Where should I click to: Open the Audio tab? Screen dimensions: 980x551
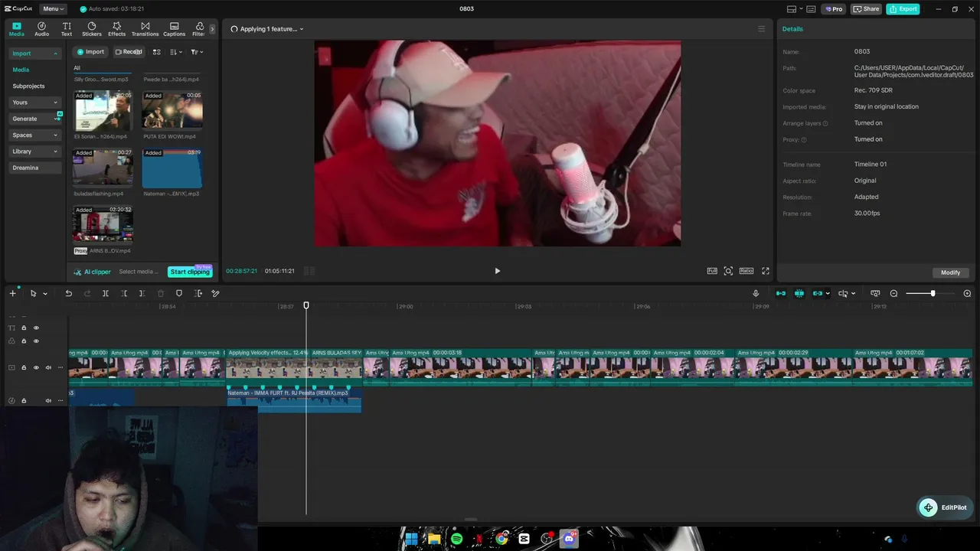pos(41,29)
